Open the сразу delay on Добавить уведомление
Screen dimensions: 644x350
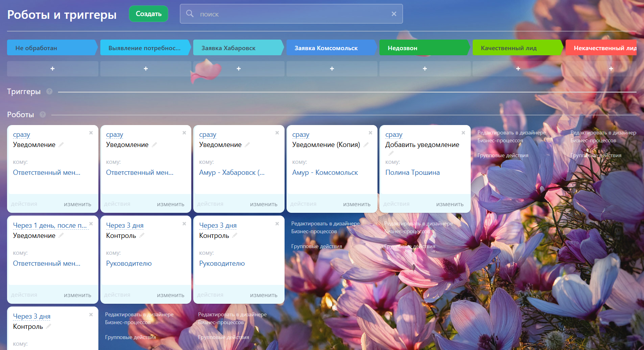click(394, 134)
